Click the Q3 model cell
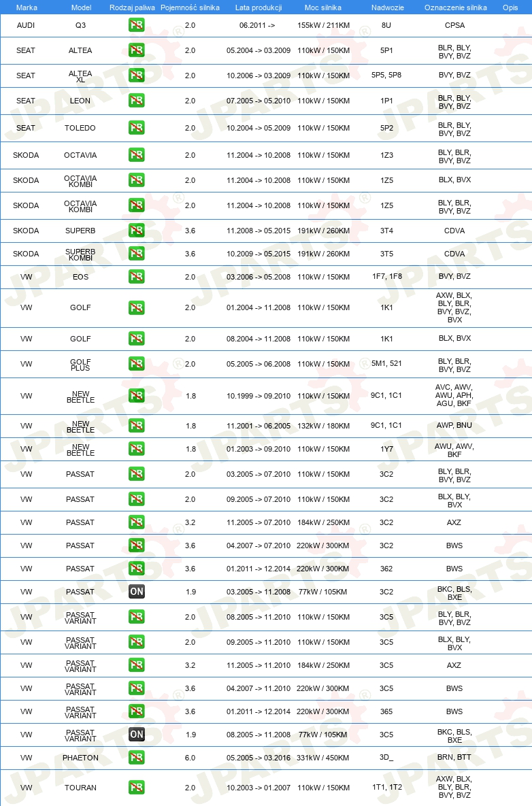Screen dimensions: 532x806 click(x=81, y=25)
